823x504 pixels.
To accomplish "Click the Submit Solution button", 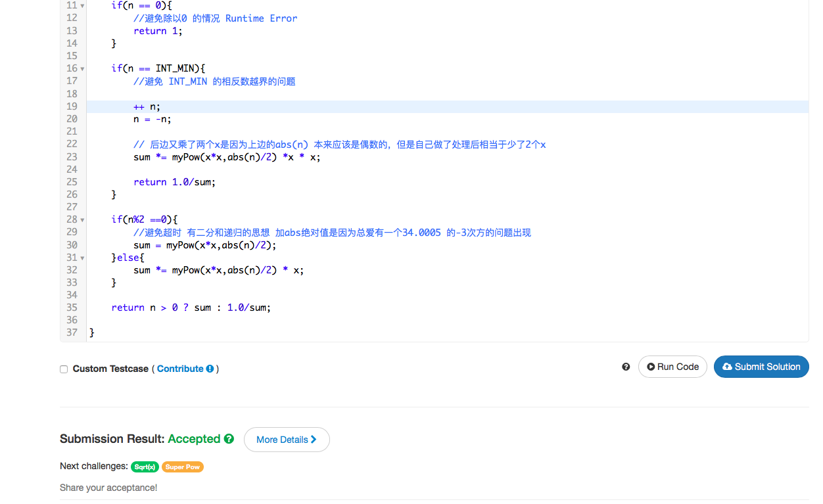I will (x=761, y=367).
